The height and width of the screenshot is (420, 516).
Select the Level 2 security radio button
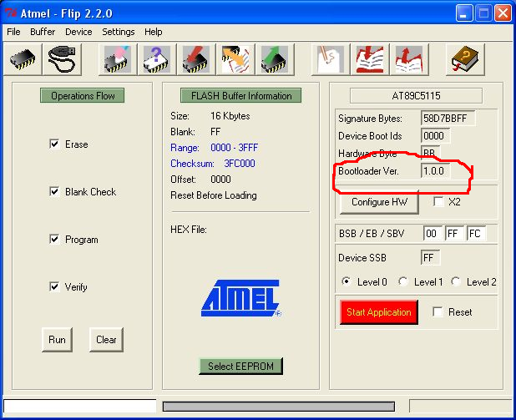tap(456, 281)
